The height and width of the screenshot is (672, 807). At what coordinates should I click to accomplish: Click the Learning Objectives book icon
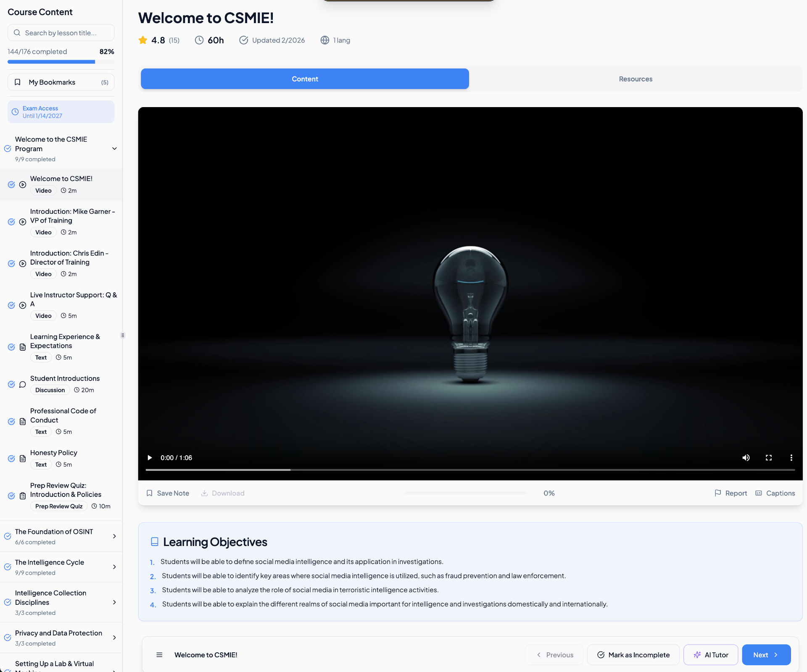click(154, 542)
